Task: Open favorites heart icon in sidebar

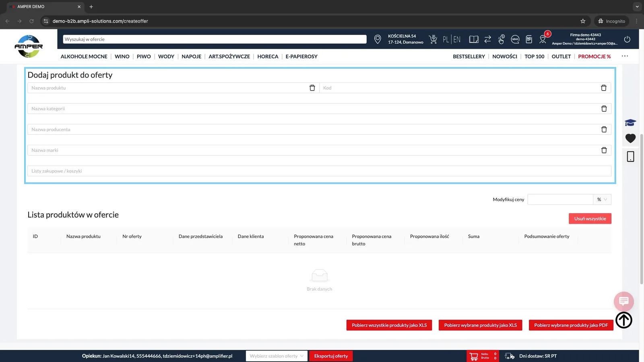Action: 630,138
